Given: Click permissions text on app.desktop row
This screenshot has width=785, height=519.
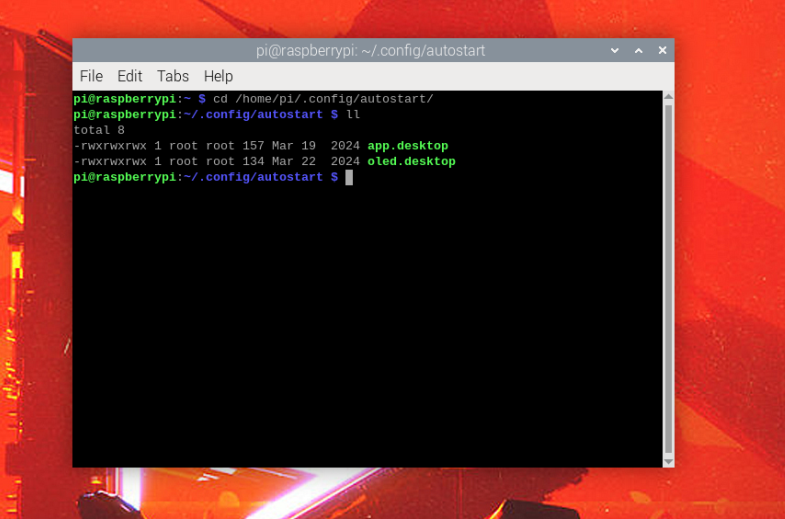Looking at the screenshot, I should pos(110,146).
